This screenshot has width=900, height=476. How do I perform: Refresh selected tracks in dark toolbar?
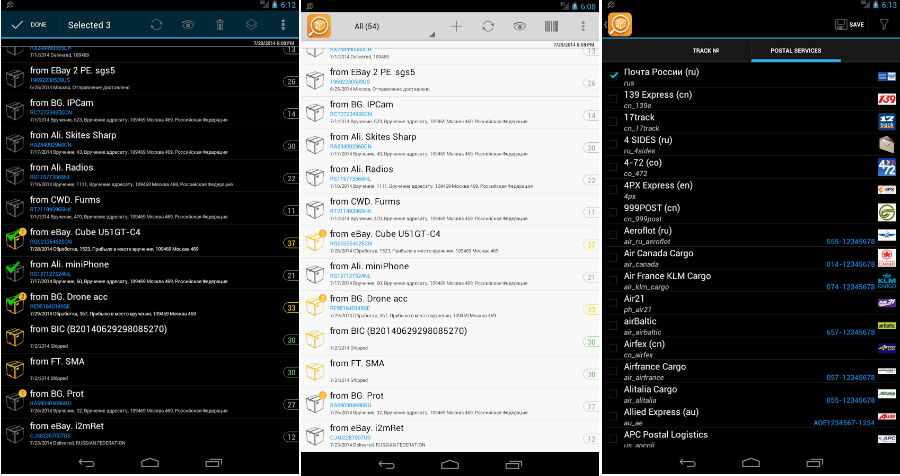(156, 24)
